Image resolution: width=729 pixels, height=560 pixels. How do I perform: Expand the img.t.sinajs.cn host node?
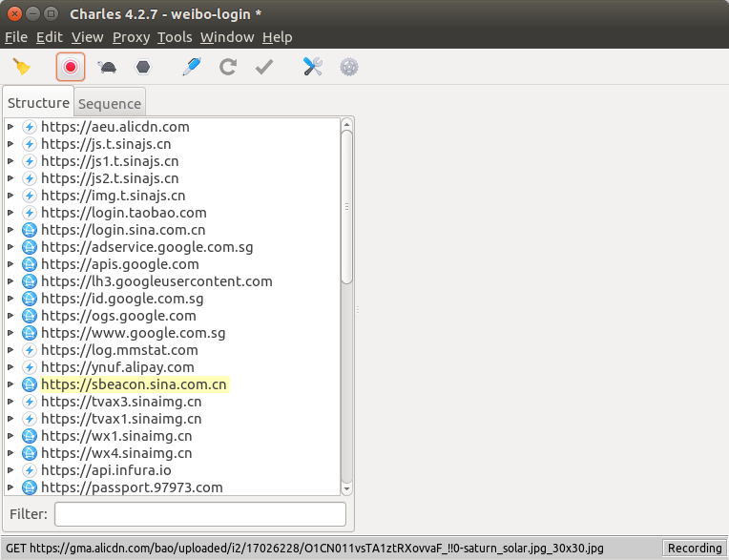pyautogui.click(x=10, y=196)
